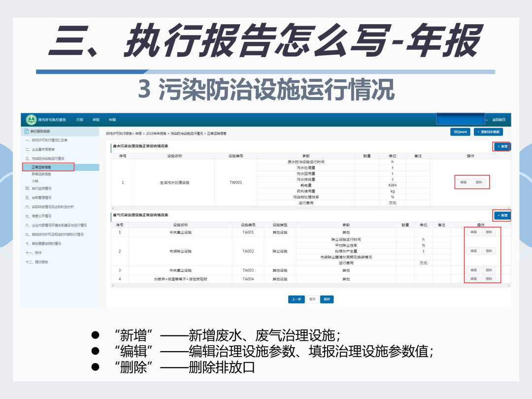
Task: Click the green emblem logo icon
Action: pyautogui.click(x=31, y=120)
